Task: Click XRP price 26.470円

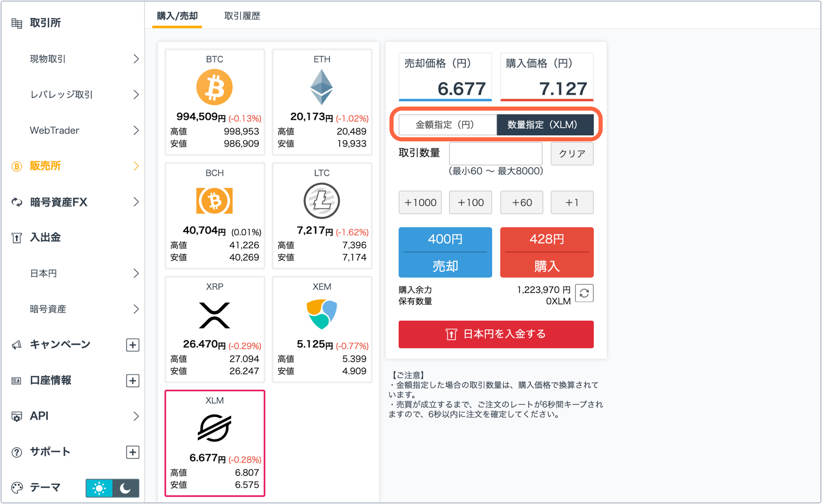Action: tap(204, 345)
